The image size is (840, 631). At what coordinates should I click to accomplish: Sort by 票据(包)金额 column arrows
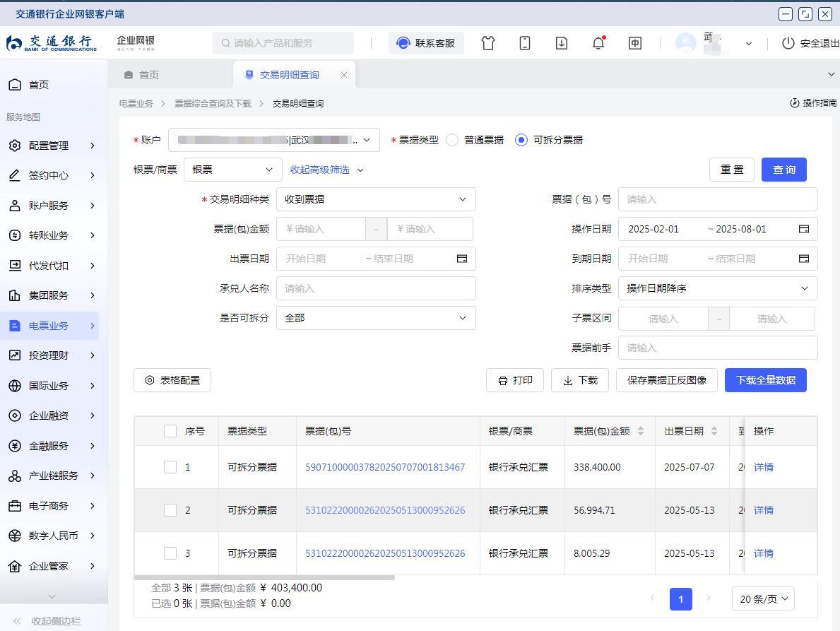tap(641, 431)
